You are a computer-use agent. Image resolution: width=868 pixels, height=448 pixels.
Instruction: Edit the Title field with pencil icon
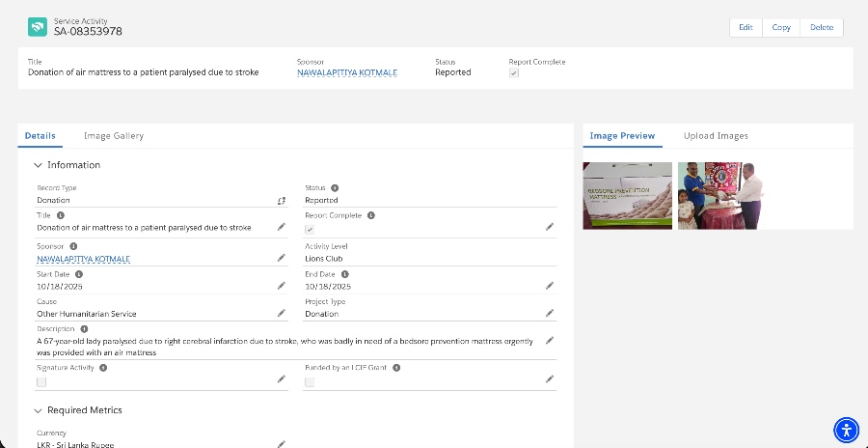point(282,228)
